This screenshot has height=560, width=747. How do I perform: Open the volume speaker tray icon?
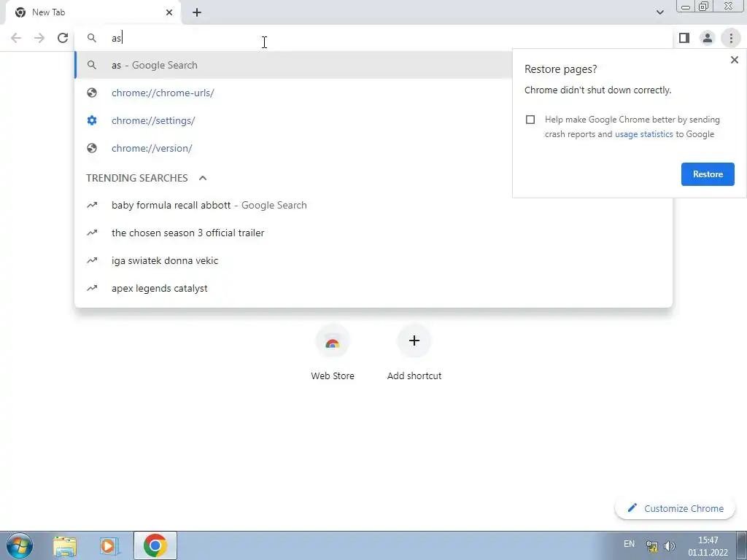pyautogui.click(x=670, y=546)
